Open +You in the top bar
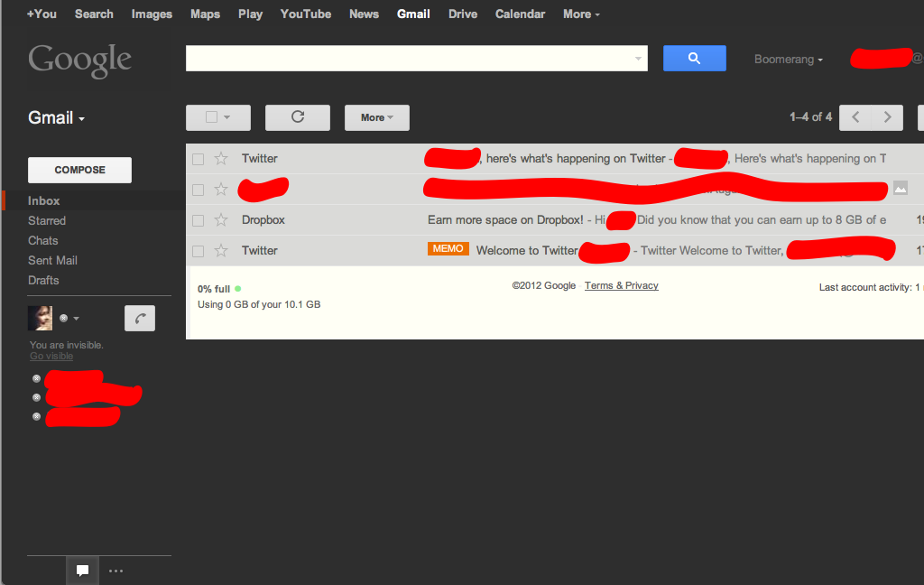 coord(42,14)
